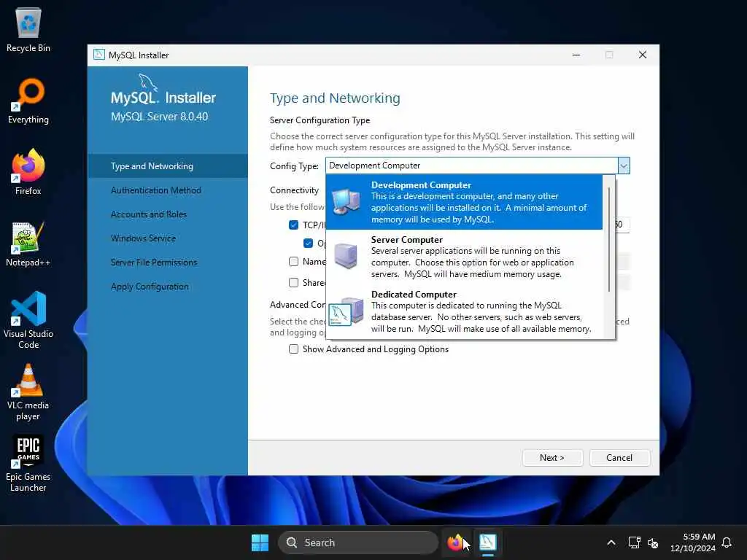Viewport: 747px width, 560px height.
Task: Go to Server File Permissions step
Action: (153, 262)
